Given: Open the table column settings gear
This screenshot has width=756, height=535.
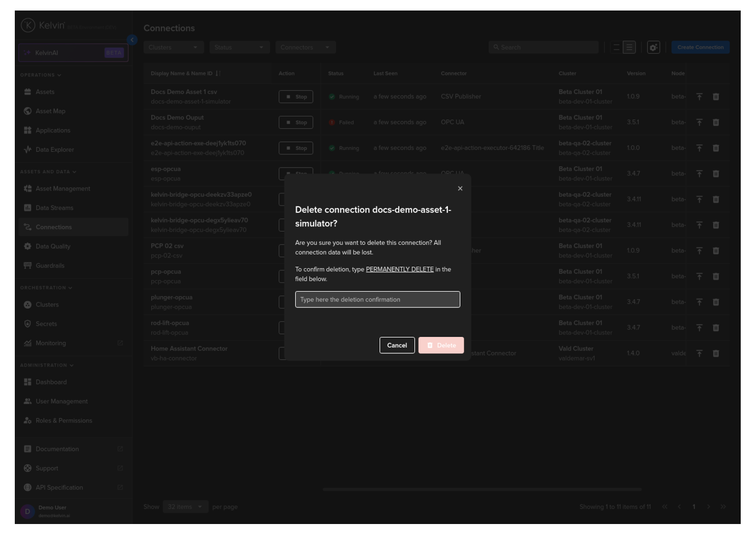Looking at the screenshot, I should click(x=653, y=47).
